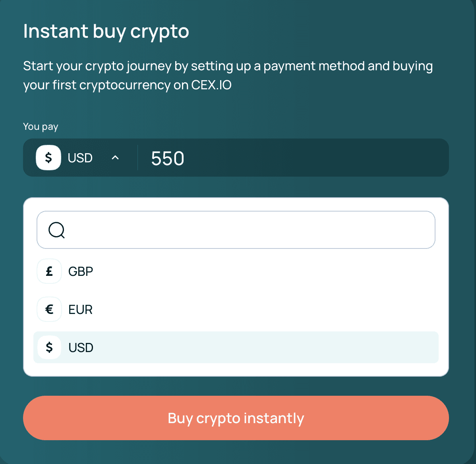Click the dollar sign icon in currency selector
Image resolution: width=476 pixels, height=464 pixels.
click(x=48, y=158)
